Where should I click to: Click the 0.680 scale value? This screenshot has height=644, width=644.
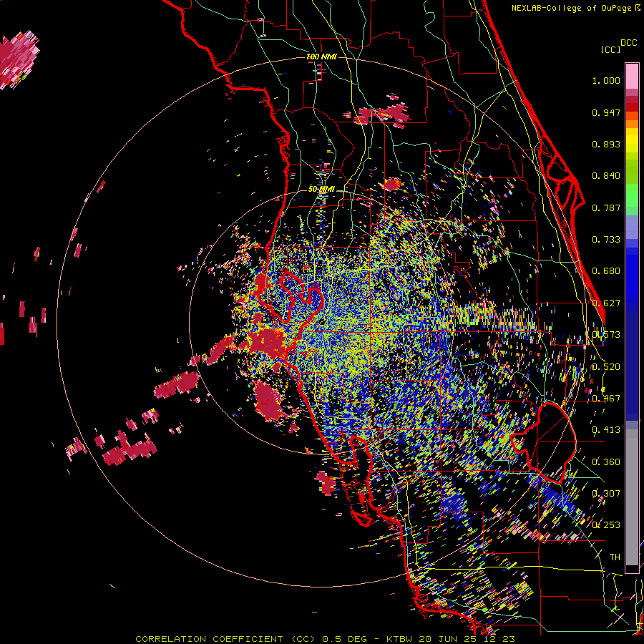606,271
